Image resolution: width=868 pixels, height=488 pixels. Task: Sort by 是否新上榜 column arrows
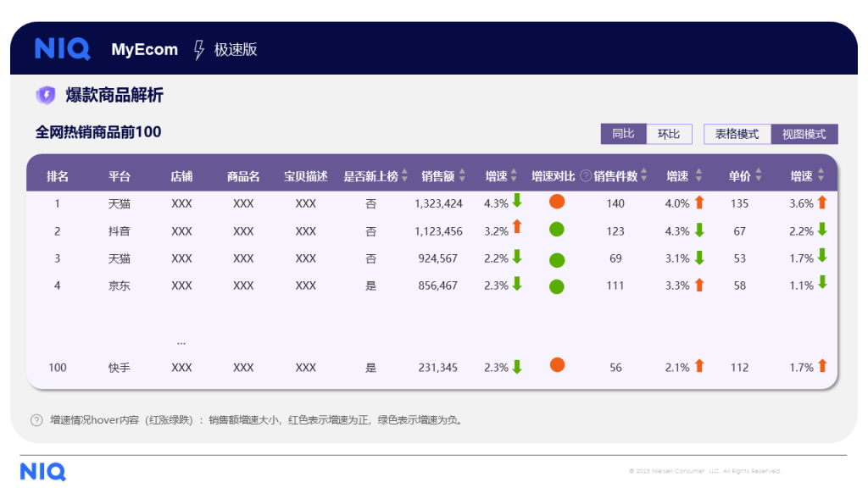pos(404,175)
